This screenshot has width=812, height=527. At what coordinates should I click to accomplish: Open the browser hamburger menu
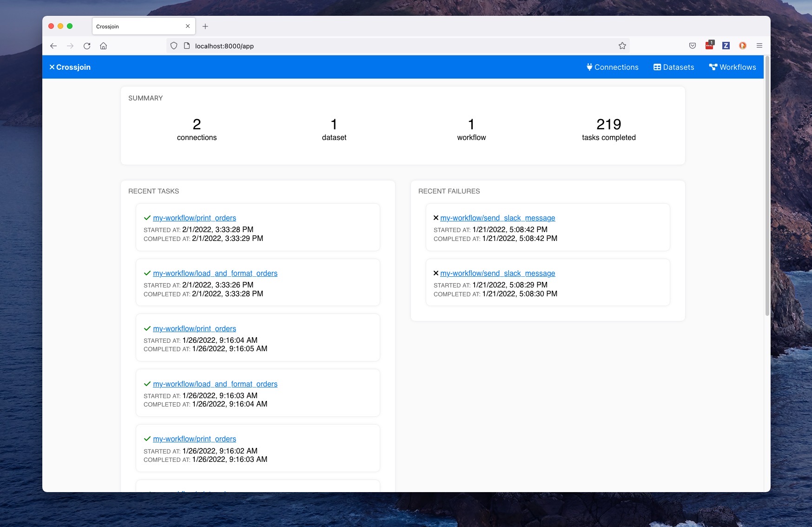coord(759,46)
